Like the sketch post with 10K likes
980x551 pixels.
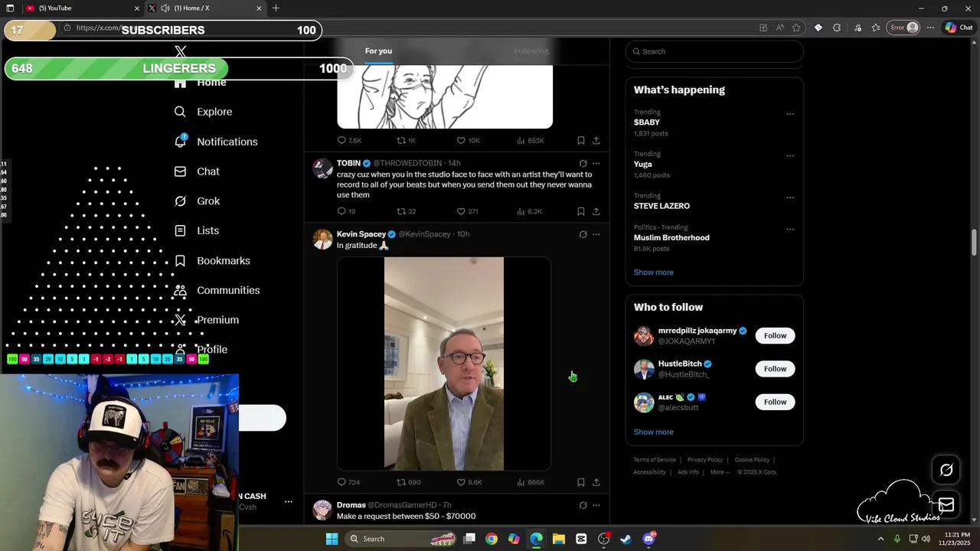tap(468, 141)
